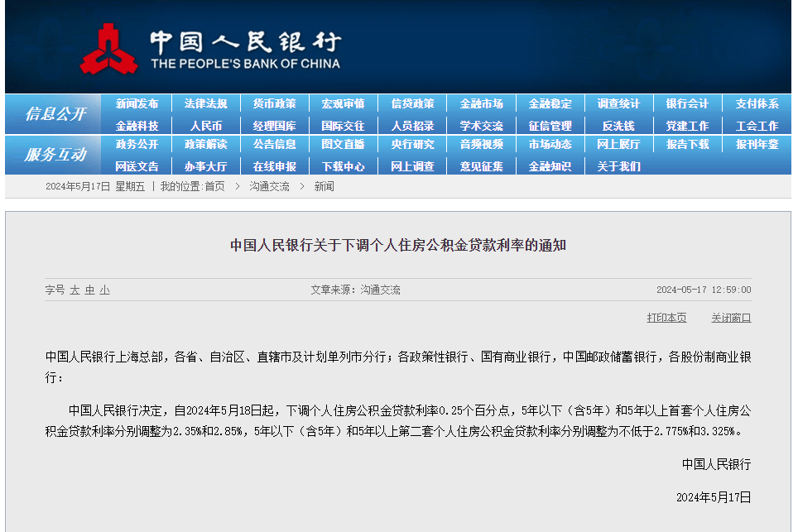Open the 新闻发布 menu item

[137, 103]
